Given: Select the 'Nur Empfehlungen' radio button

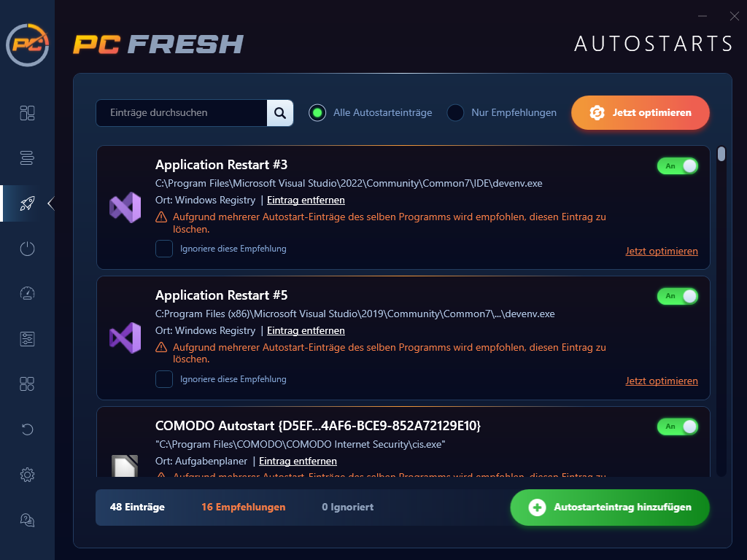Looking at the screenshot, I should [x=455, y=113].
